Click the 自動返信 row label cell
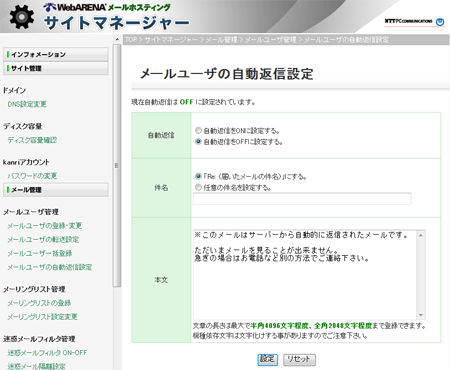Screen dimensions: 450x370 click(161, 135)
